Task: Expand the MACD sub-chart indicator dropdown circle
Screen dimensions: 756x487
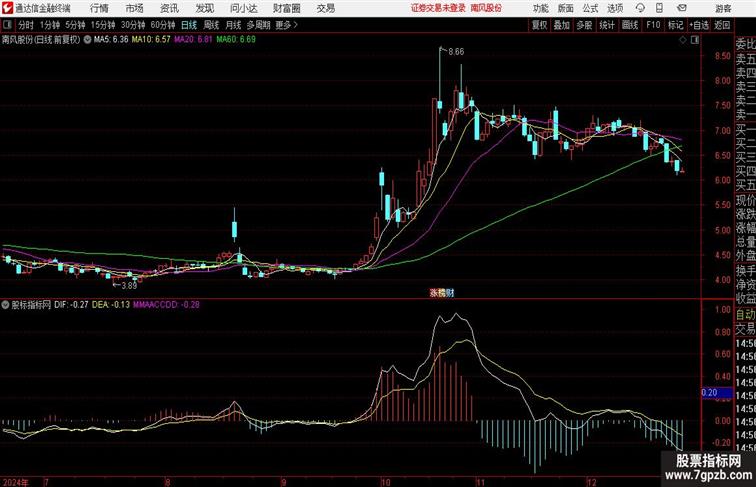Action: (x=5, y=305)
